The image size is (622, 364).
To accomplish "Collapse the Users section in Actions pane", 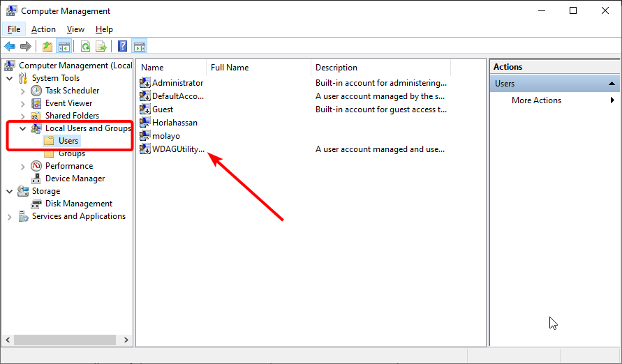I will point(612,84).
